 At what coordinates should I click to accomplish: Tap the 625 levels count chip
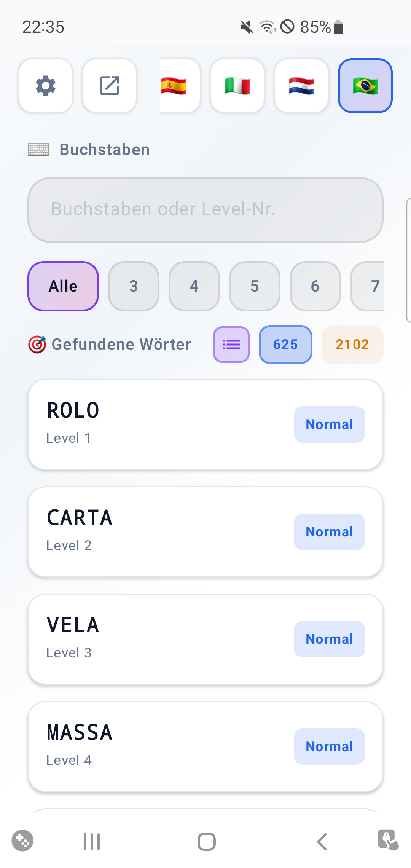click(285, 345)
